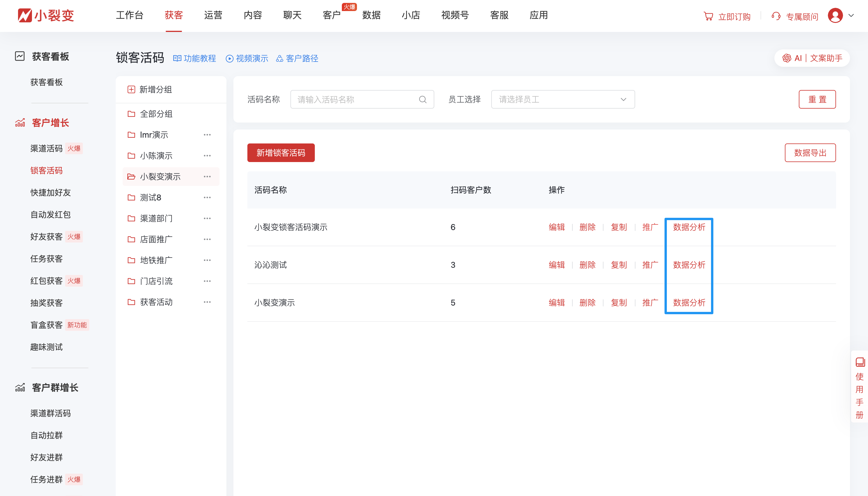
Task: Expand the 员工选择 dropdown
Action: [x=562, y=100]
